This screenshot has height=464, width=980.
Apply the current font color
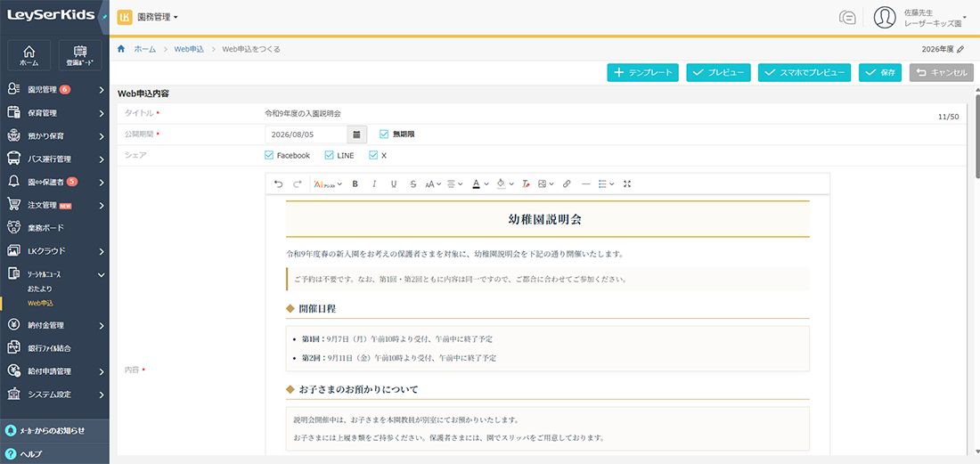pyautogui.click(x=476, y=183)
